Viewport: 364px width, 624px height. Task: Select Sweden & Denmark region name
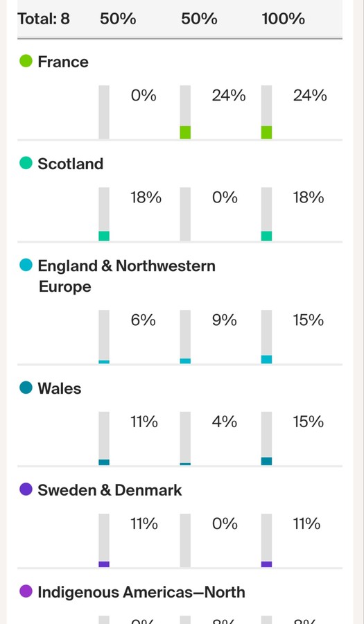pyautogui.click(x=110, y=490)
